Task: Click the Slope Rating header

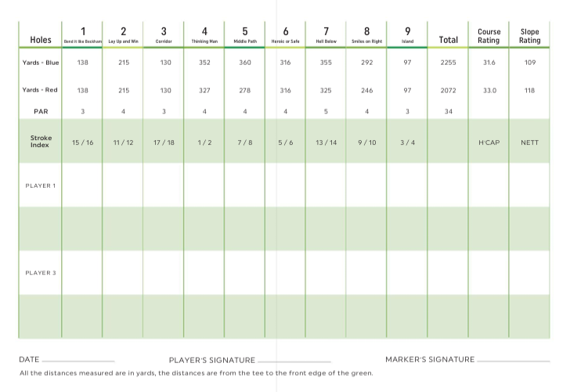Action: coord(529,36)
